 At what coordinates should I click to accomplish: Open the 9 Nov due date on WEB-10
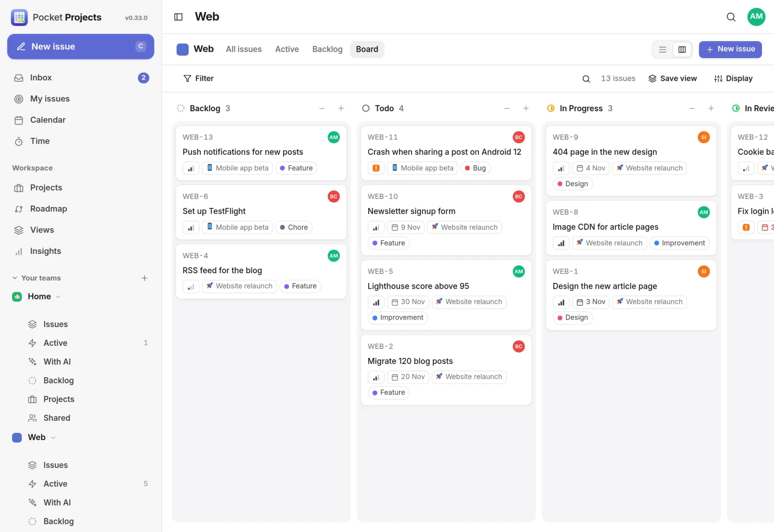tap(406, 227)
